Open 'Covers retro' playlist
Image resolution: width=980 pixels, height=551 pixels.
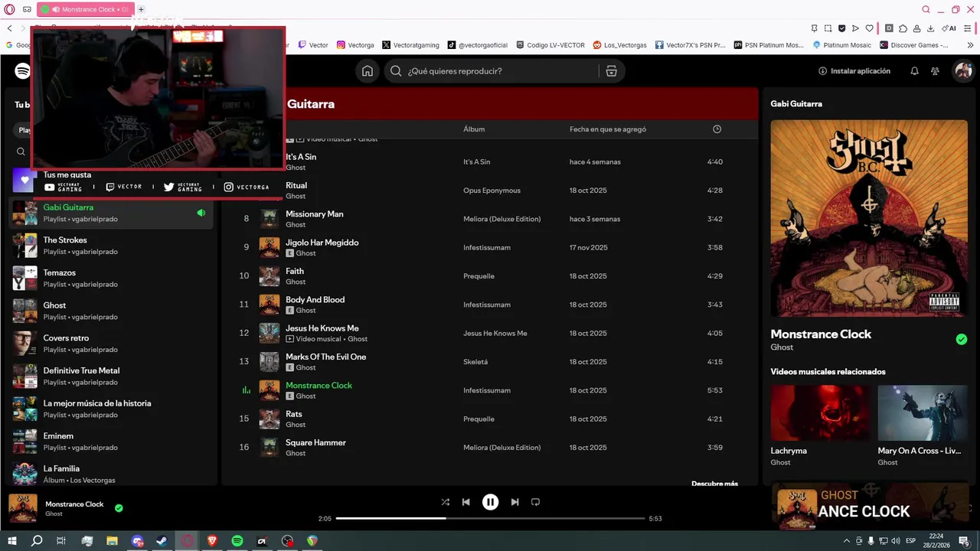tap(111, 344)
